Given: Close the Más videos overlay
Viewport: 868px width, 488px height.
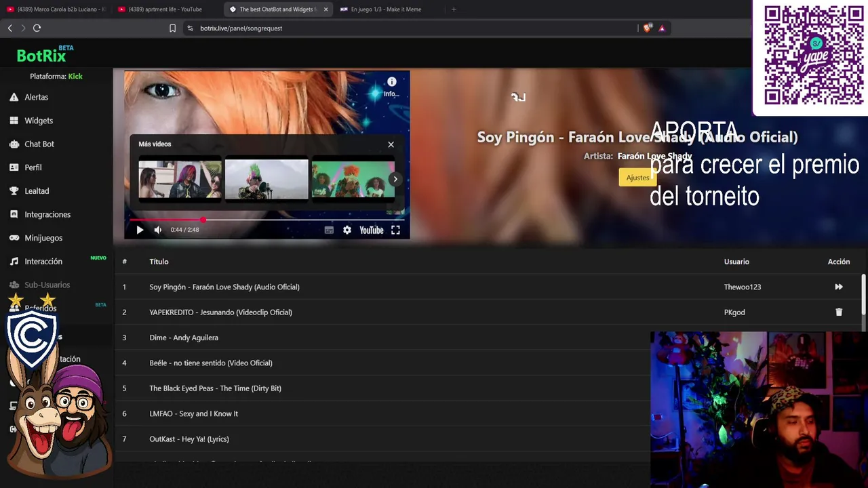Looking at the screenshot, I should point(391,144).
